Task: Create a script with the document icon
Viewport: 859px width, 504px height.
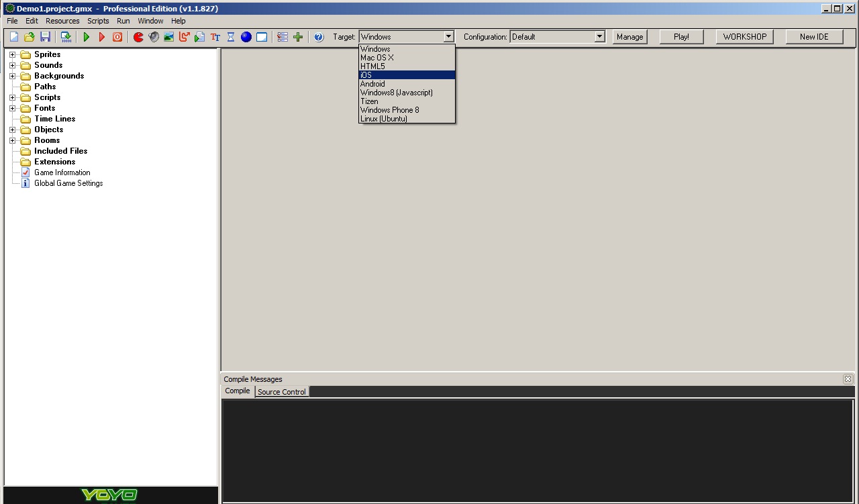Action: point(200,37)
